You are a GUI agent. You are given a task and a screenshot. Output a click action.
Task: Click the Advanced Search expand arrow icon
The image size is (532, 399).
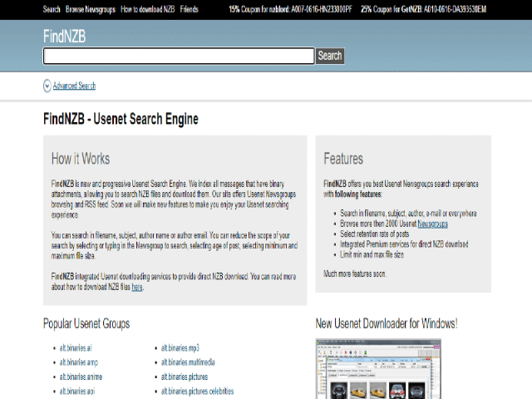[47, 86]
